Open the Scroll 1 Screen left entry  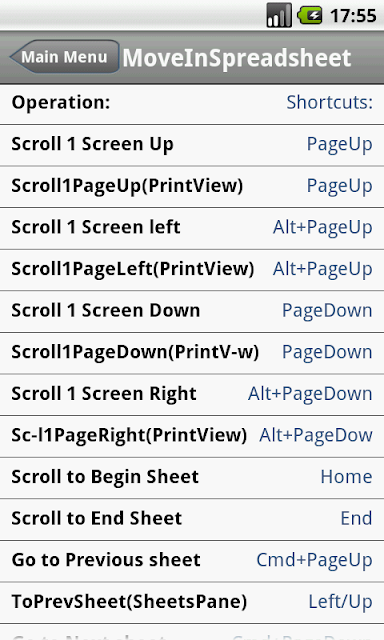click(x=192, y=228)
